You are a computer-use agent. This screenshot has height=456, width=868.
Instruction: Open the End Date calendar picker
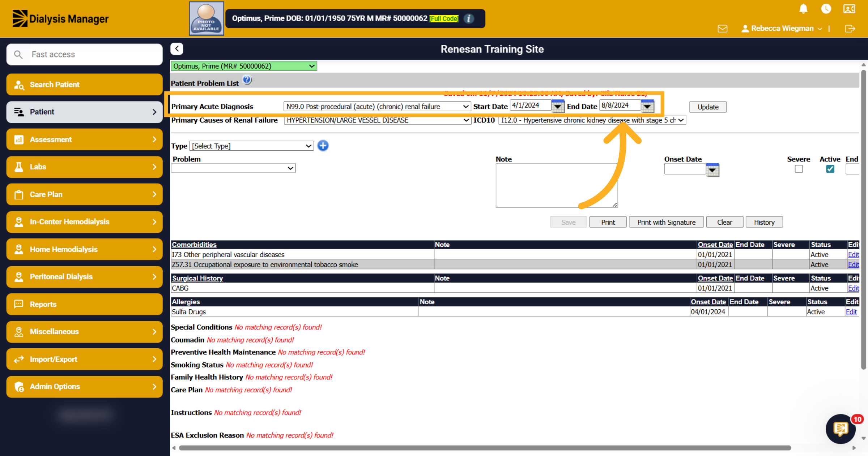coord(647,106)
